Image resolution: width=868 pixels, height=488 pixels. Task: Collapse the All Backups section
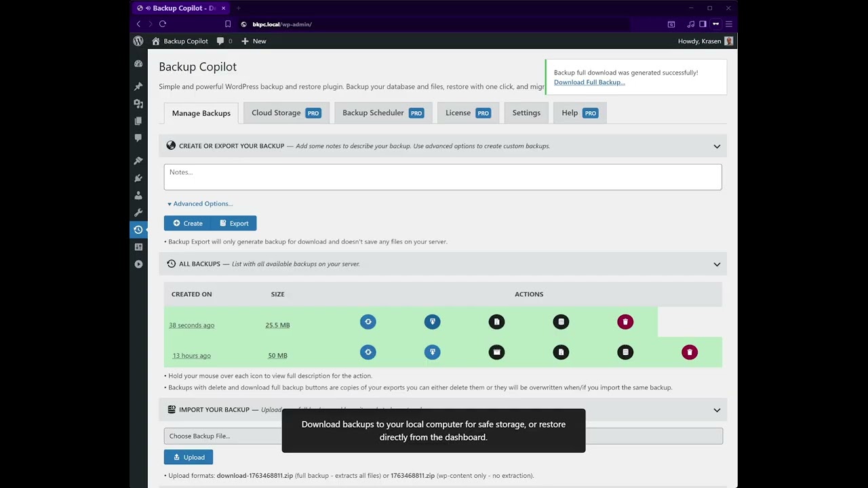pos(717,264)
